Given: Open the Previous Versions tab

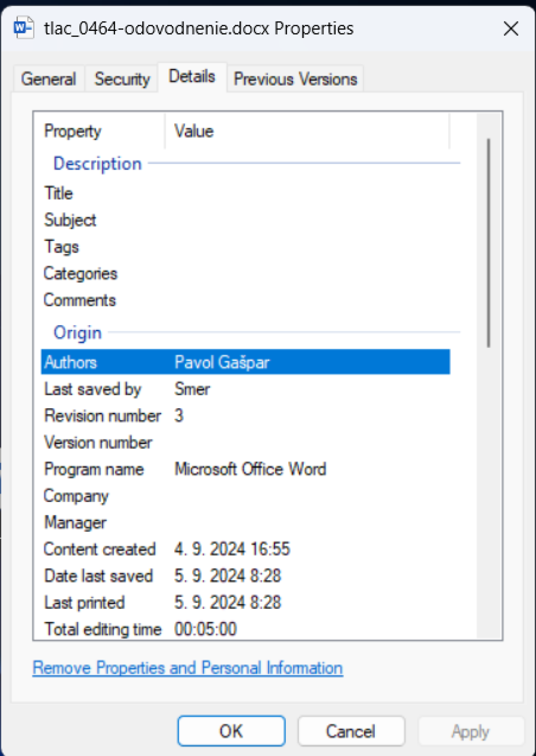Looking at the screenshot, I should coord(295,79).
